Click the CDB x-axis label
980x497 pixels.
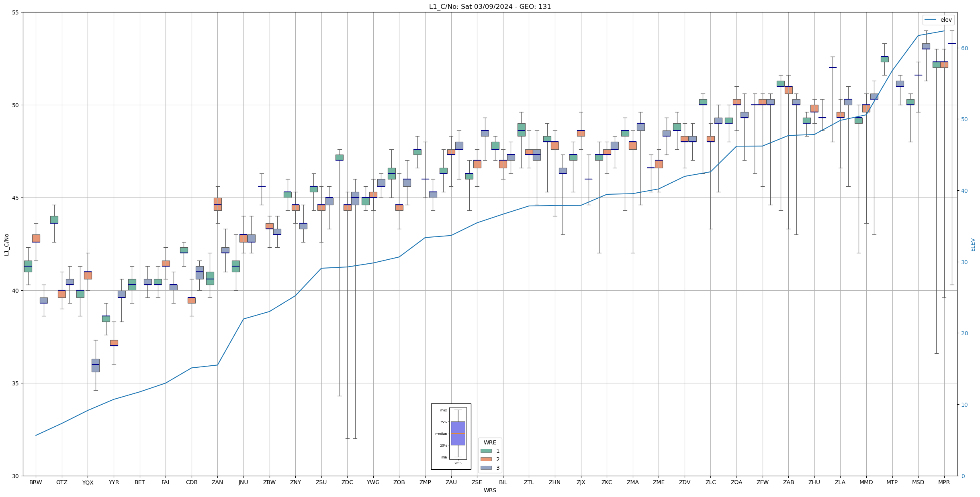coord(192,483)
